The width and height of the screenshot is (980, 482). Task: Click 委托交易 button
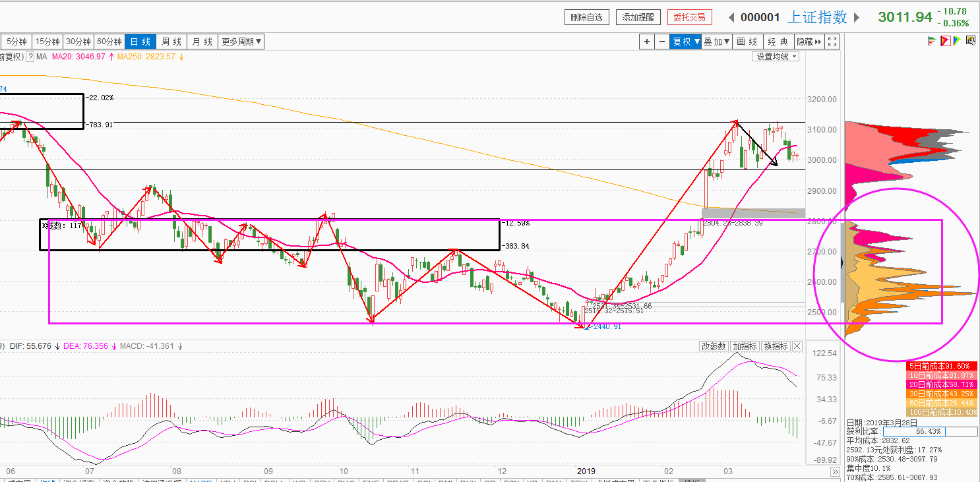coord(690,18)
